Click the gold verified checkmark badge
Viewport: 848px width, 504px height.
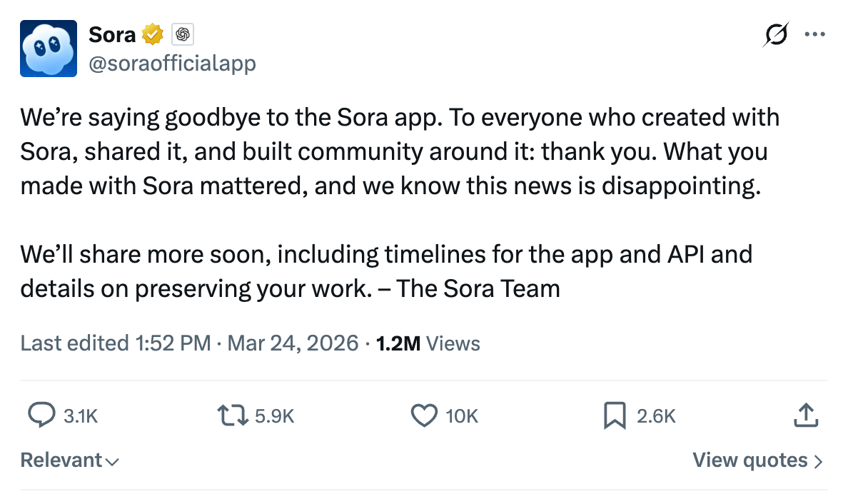153,34
